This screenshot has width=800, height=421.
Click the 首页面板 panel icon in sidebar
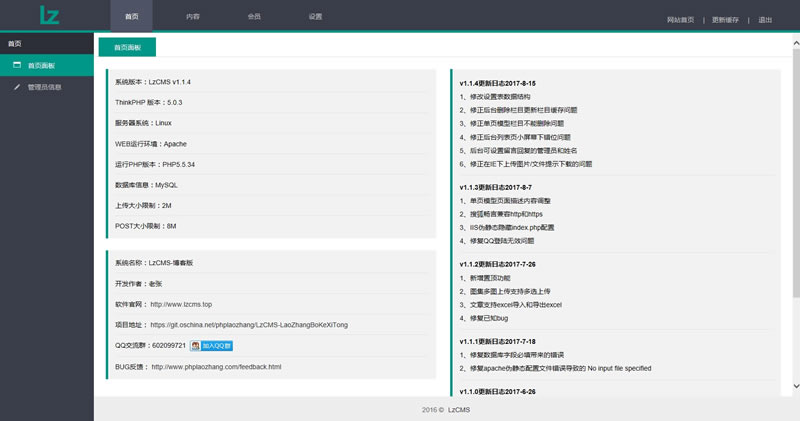pyautogui.click(x=17, y=65)
